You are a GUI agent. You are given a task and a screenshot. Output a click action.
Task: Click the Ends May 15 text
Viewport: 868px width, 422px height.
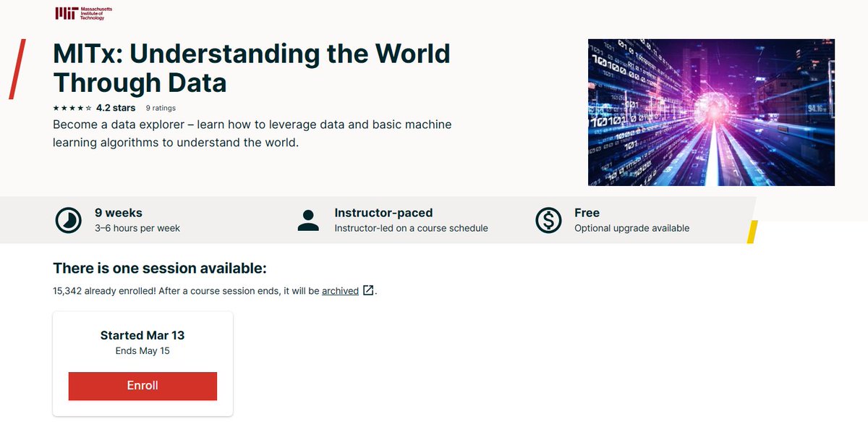[142, 351]
